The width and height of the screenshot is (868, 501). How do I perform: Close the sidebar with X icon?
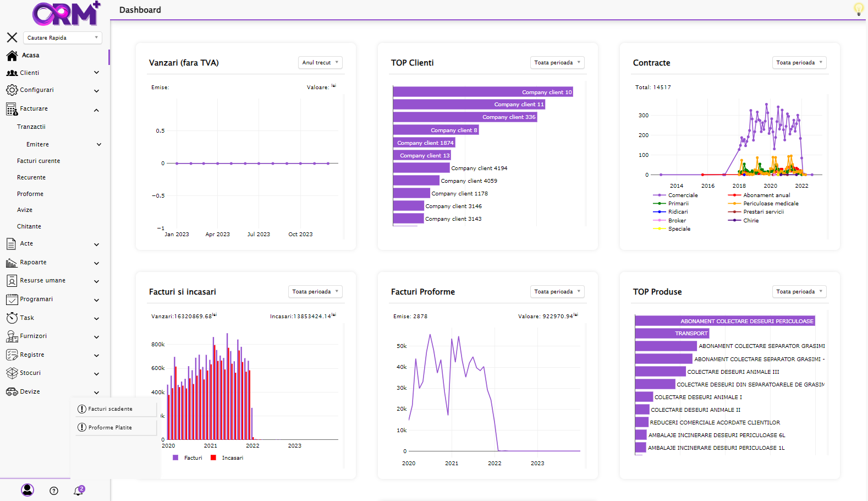[x=12, y=37]
